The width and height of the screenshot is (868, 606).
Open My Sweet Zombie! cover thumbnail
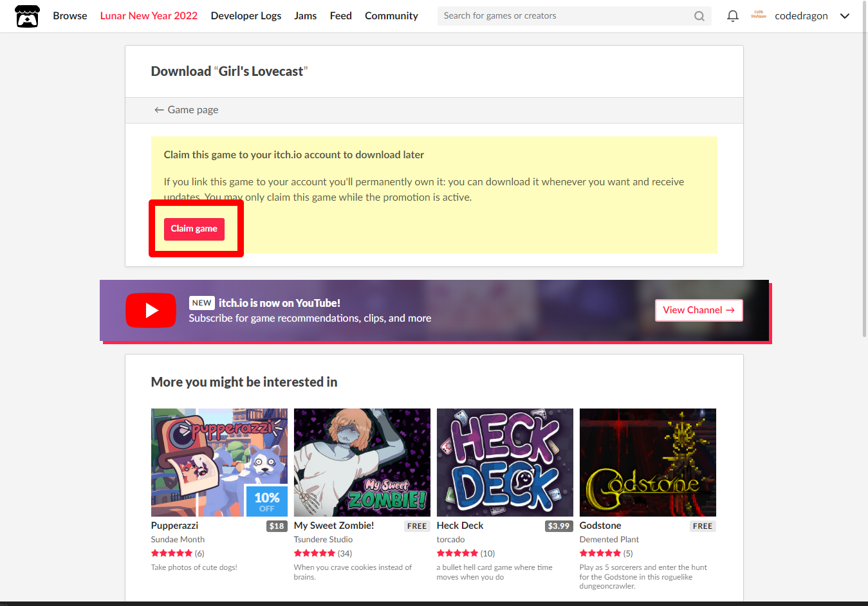[x=362, y=463]
